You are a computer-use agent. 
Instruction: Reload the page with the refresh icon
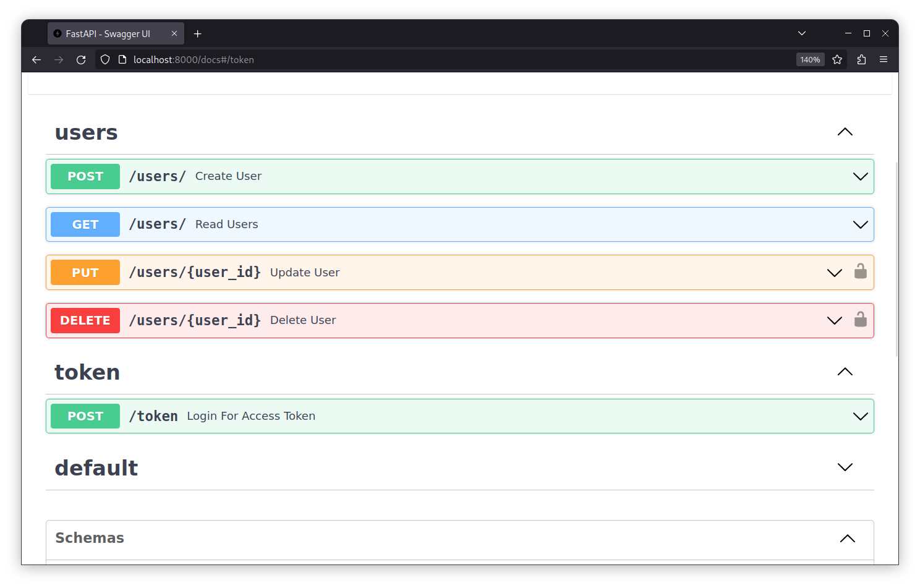[81, 60]
